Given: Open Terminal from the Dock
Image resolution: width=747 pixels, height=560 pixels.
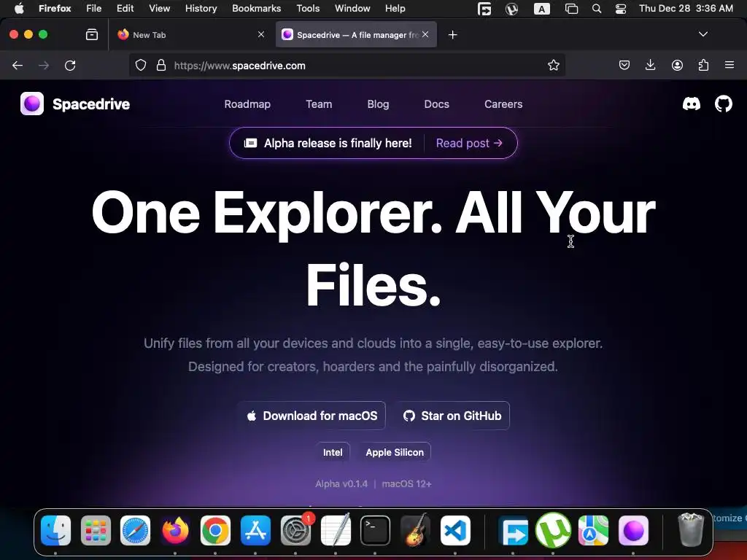Looking at the screenshot, I should (375, 530).
